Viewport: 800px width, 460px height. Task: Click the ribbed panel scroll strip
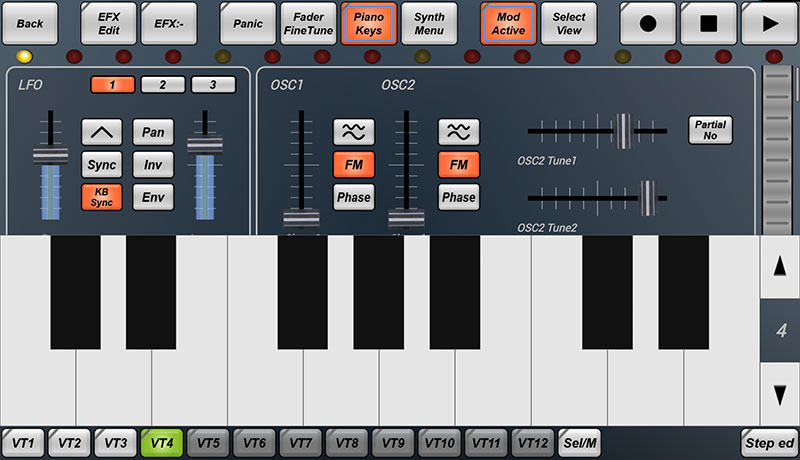click(778, 150)
